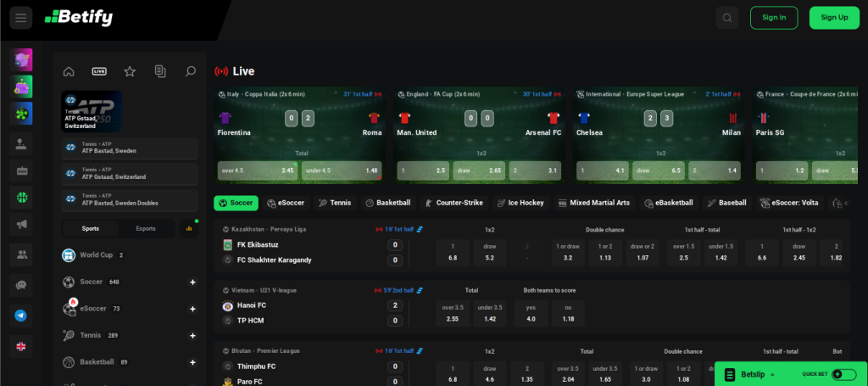Switch to the Sports segment
Image resolution: width=868 pixels, height=386 pixels.
tap(90, 229)
